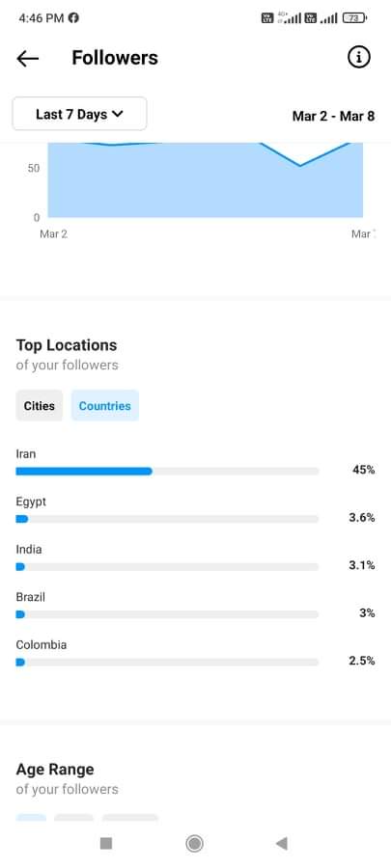The width and height of the screenshot is (391, 868).
Task: Tap the follower growth chart dip point
Action: [x=299, y=166]
